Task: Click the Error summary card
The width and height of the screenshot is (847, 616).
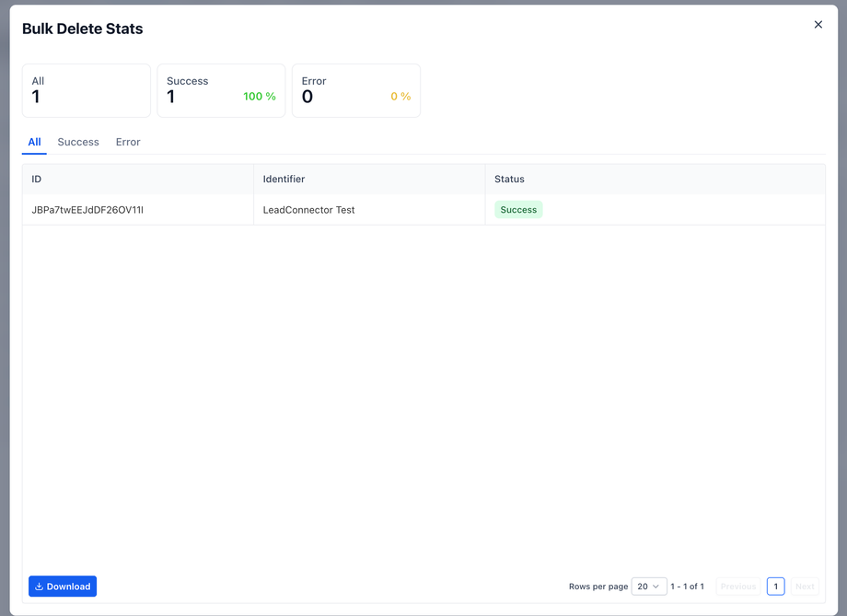Action: 355,90
